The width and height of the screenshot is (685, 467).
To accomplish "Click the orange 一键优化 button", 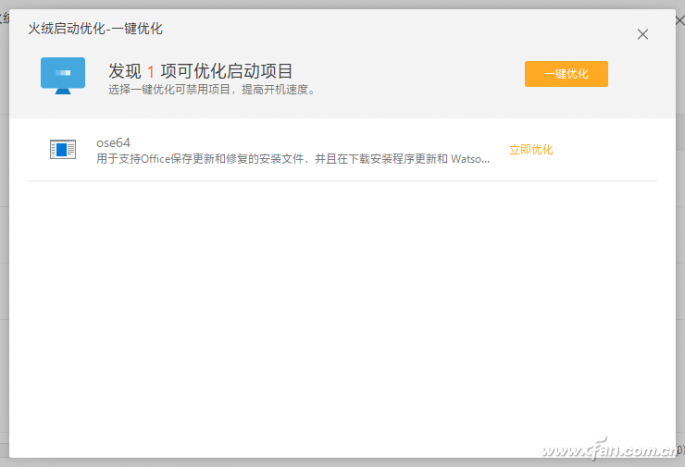I will click(x=566, y=74).
